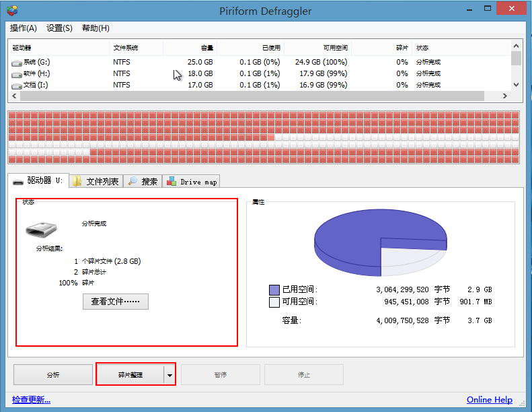532x412 pixels.
Task: Open the 操作(A) menu
Action: [x=23, y=28]
